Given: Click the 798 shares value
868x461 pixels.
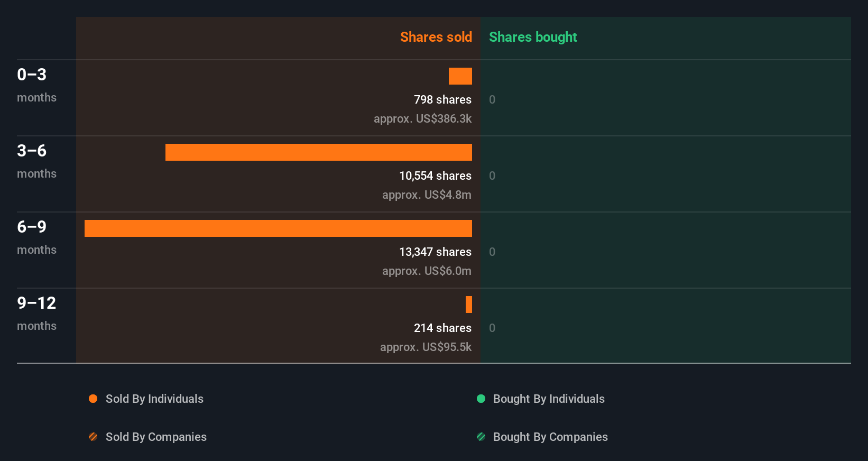Looking at the screenshot, I should pos(442,99).
